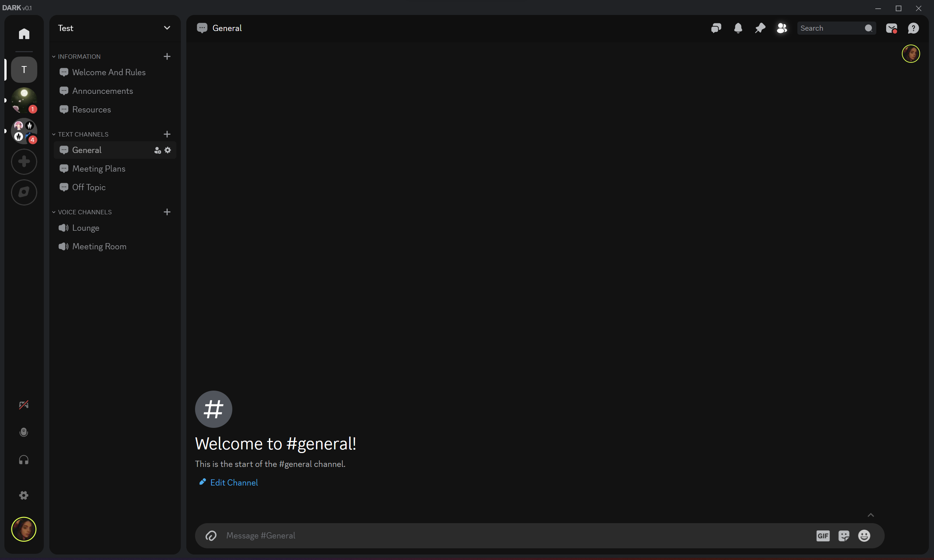Open the sticker picker icon
This screenshot has width=934, height=560.
coord(844,536)
